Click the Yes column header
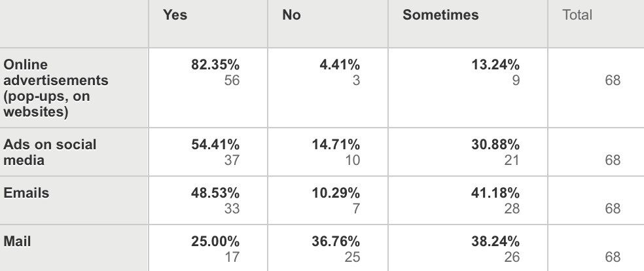Image resolution: width=644 pixels, height=271 pixels. tap(175, 15)
